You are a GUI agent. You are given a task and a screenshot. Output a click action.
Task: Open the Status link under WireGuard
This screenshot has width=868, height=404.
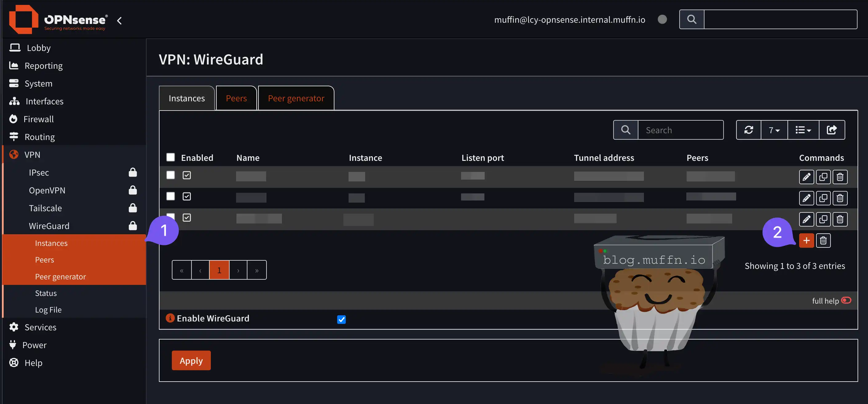pyautogui.click(x=46, y=293)
